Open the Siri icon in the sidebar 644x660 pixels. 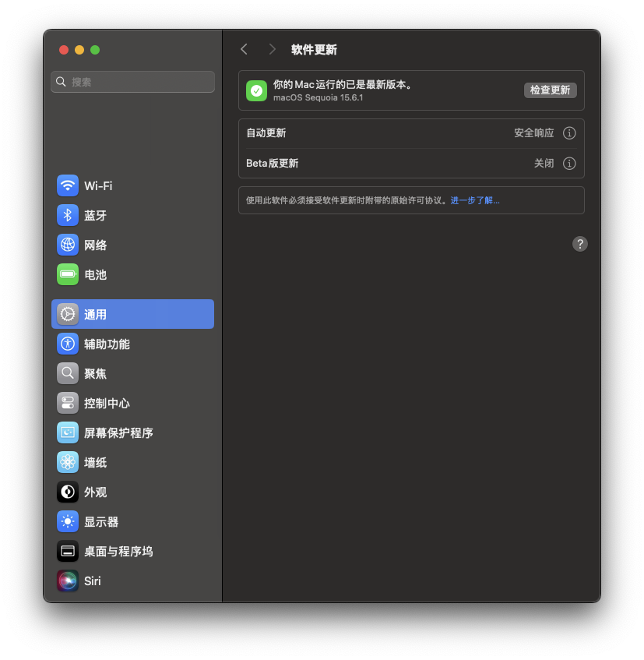[x=67, y=581]
